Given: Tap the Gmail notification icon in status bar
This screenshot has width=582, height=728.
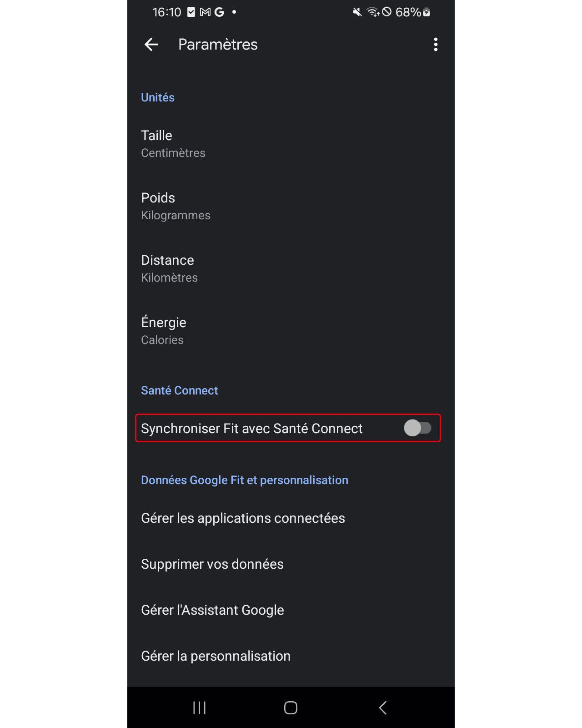Looking at the screenshot, I should pyautogui.click(x=206, y=12).
